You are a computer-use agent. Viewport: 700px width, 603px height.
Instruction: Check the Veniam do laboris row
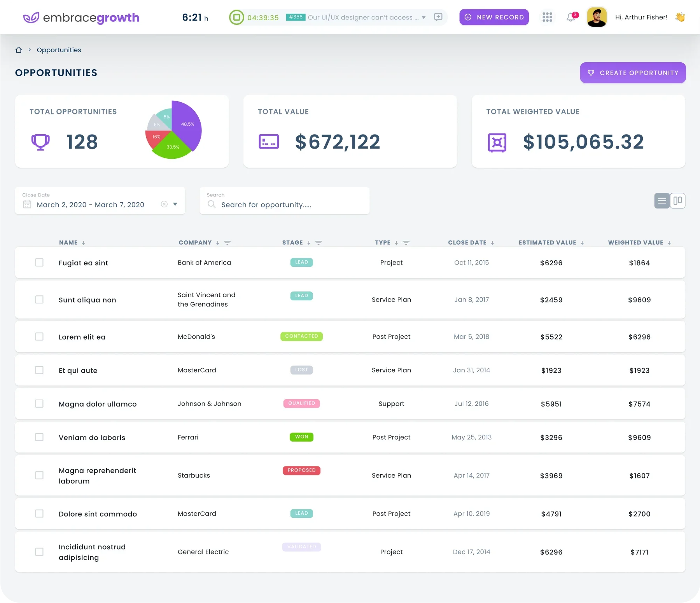click(39, 437)
